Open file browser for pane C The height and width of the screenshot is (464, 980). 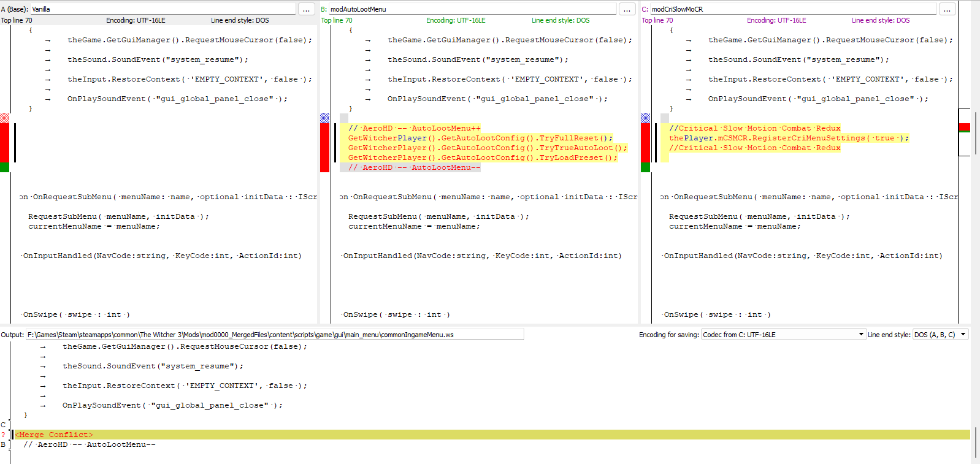tap(947, 9)
